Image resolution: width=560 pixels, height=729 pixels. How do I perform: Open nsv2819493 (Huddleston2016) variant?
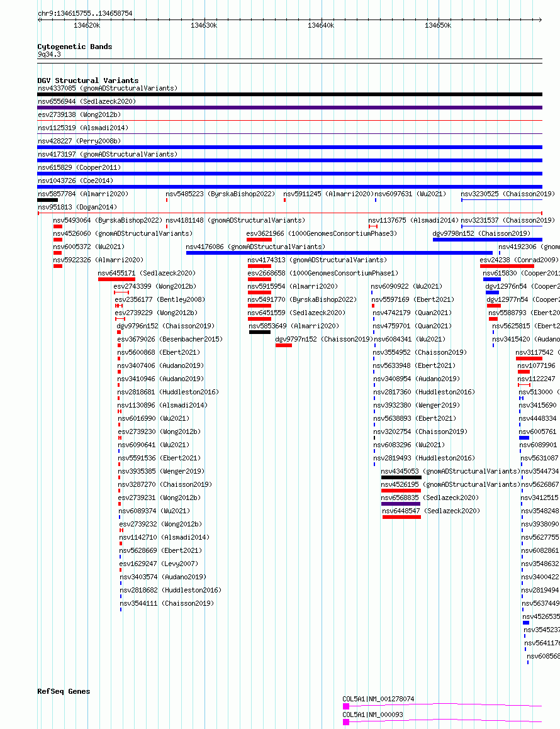tap(424, 458)
